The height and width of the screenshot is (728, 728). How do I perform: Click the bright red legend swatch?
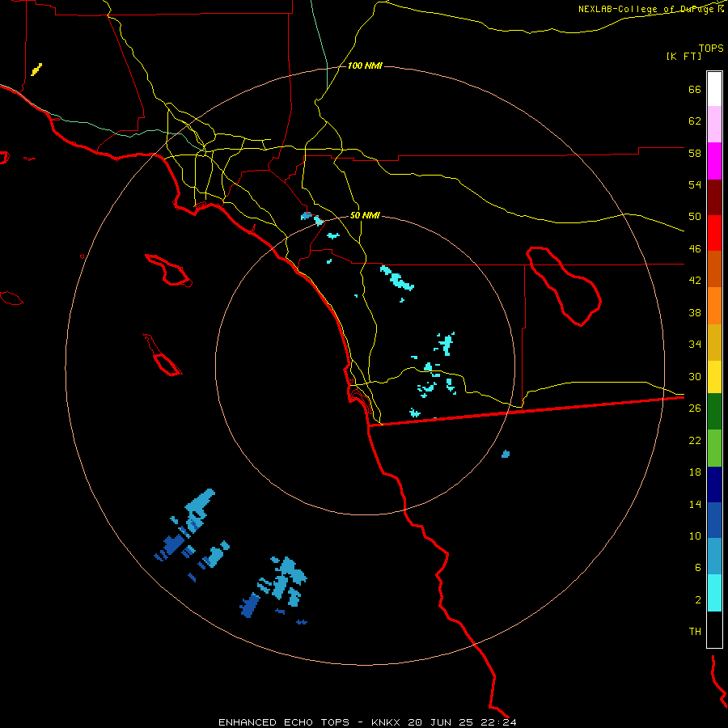coord(714,233)
